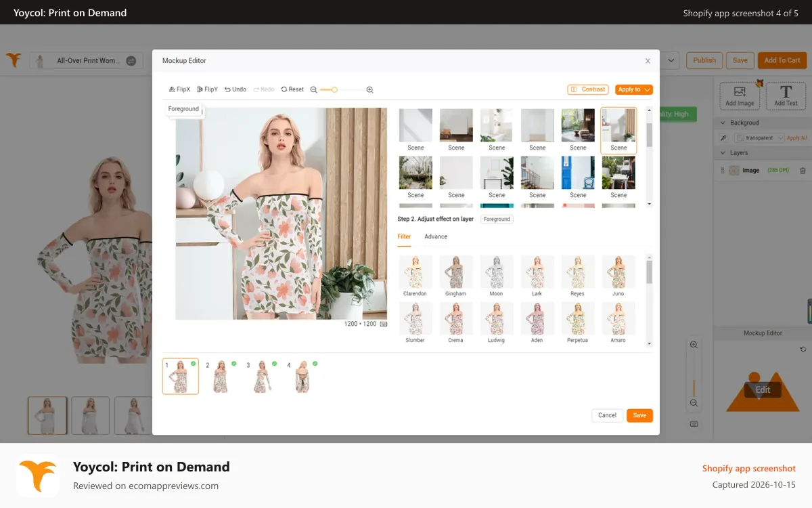
Task: Click the Add Text tool
Action: [786, 96]
